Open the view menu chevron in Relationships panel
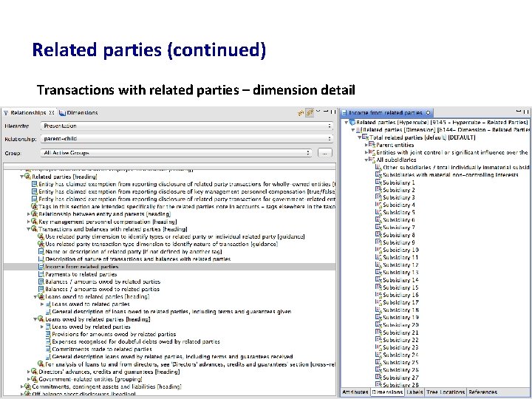532x399 pixels. (318, 112)
